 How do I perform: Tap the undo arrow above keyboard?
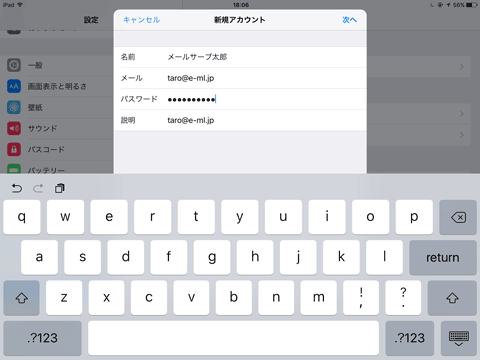click(x=17, y=189)
